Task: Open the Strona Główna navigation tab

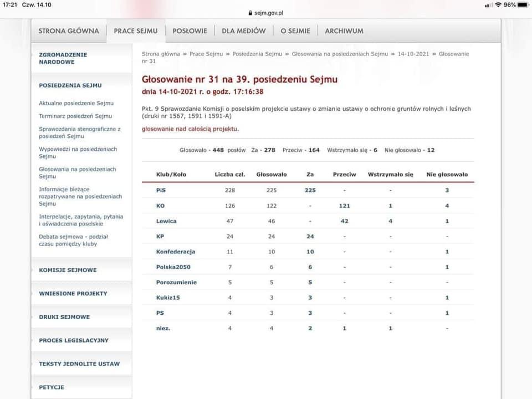Action: [x=69, y=31]
